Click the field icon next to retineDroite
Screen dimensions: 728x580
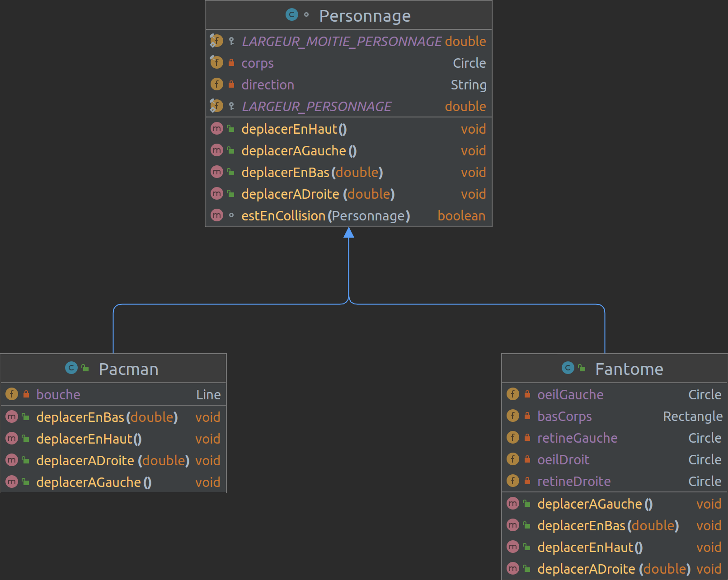click(x=513, y=481)
